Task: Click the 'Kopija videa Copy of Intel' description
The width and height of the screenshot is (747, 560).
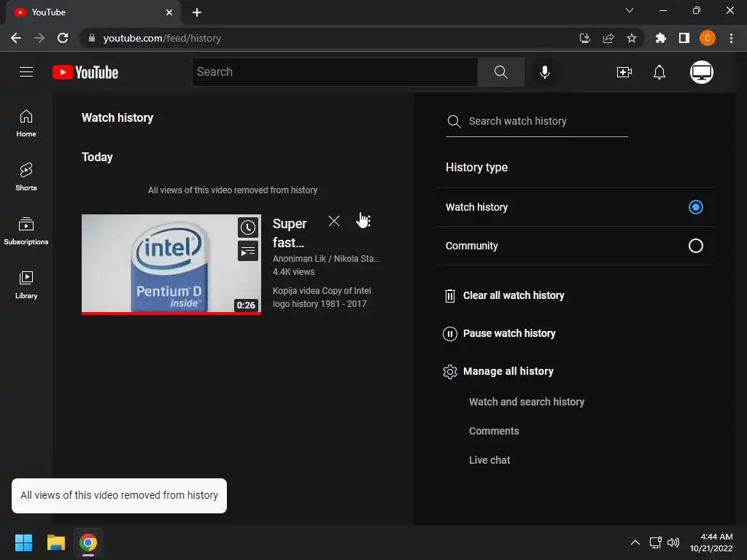Action: [322, 297]
